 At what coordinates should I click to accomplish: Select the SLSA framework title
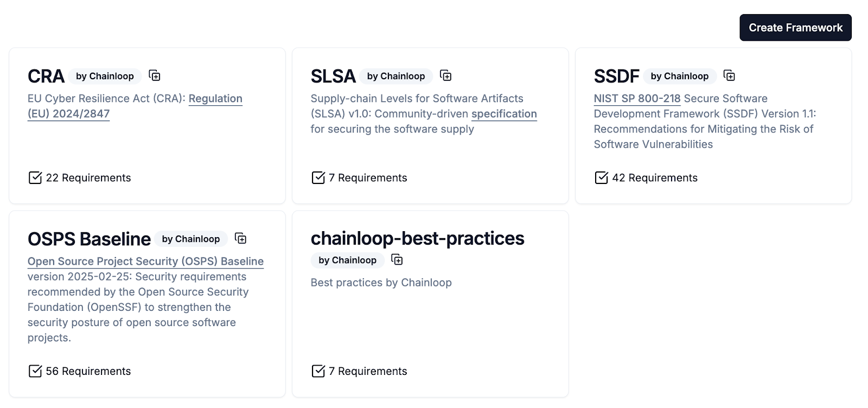pyautogui.click(x=333, y=76)
